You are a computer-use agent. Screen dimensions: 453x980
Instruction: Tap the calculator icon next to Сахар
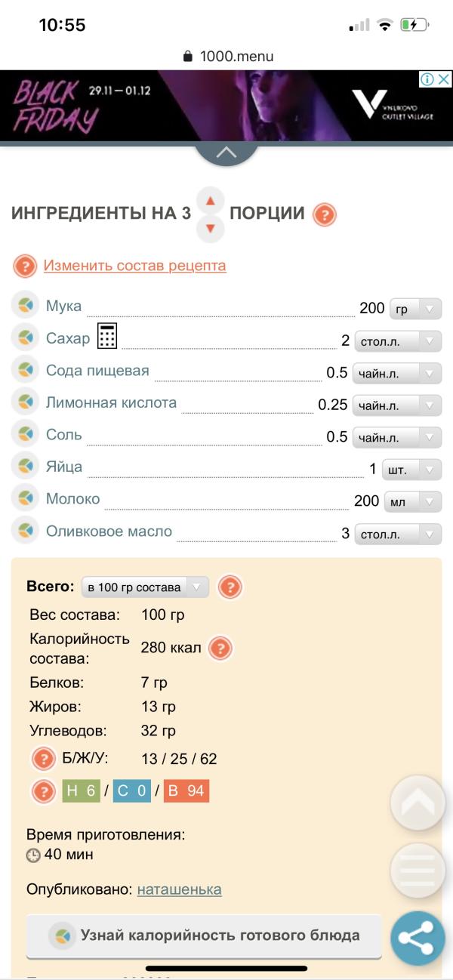pos(107,336)
